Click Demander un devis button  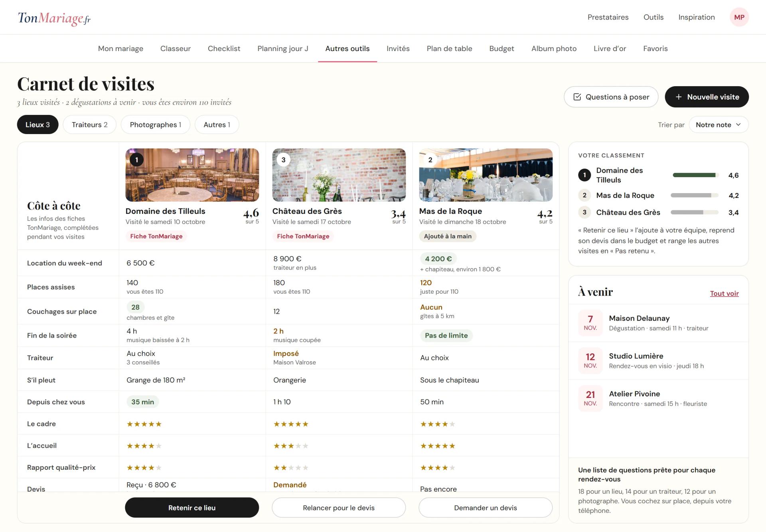click(x=486, y=508)
